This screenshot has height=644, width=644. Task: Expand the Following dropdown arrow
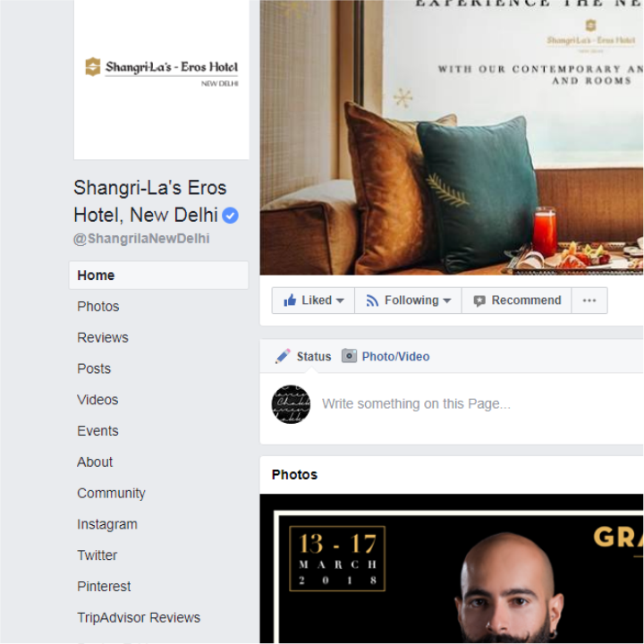pyautogui.click(x=447, y=301)
